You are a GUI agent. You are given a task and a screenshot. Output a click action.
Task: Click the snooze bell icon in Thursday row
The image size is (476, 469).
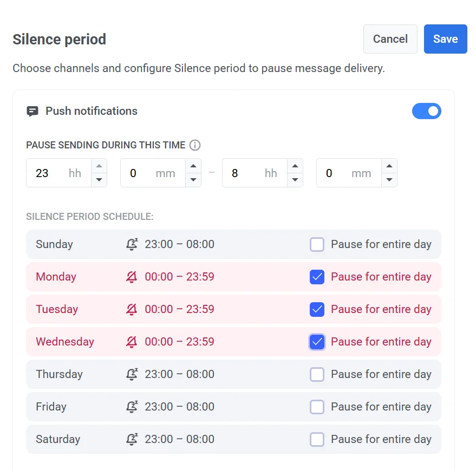point(132,374)
